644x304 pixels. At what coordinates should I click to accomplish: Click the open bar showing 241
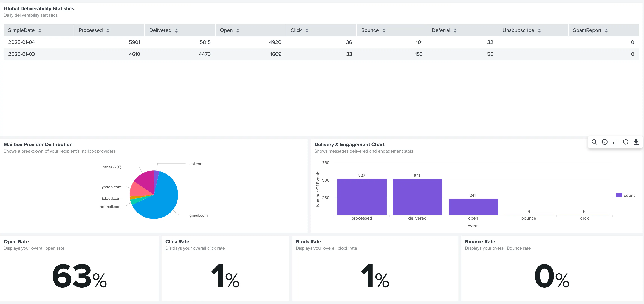(x=473, y=207)
